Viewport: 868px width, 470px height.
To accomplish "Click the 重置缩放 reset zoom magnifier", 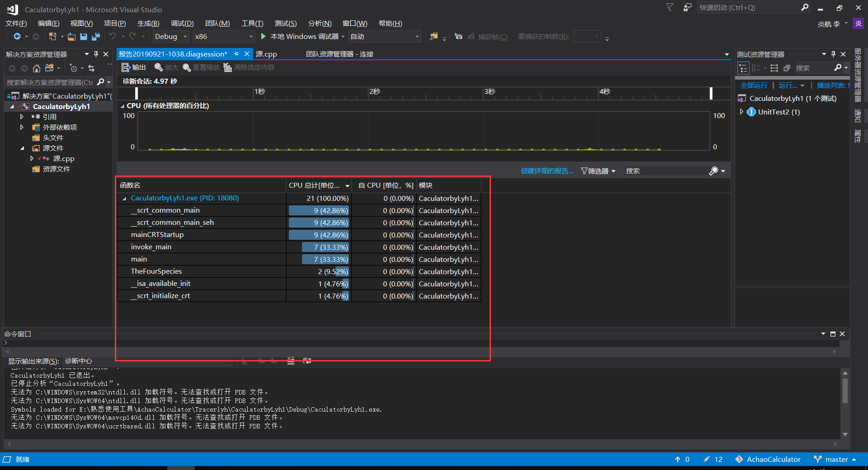I will pyautogui.click(x=187, y=67).
